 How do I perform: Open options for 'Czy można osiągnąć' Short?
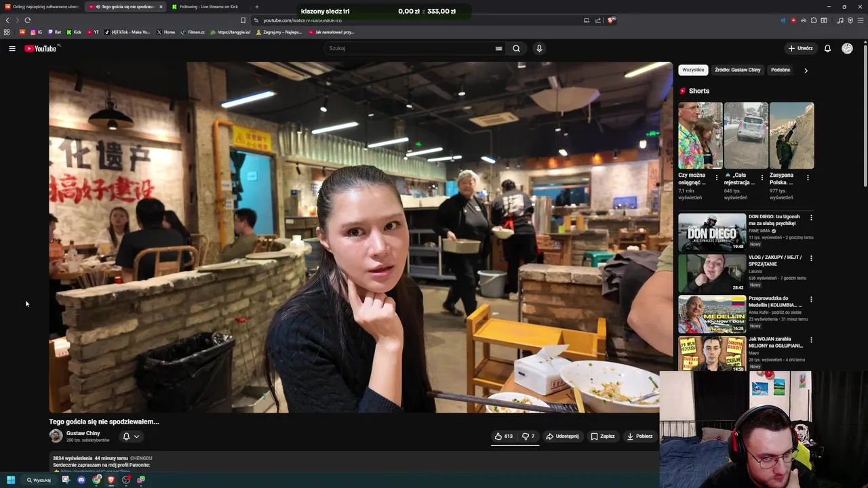(717, 178)
